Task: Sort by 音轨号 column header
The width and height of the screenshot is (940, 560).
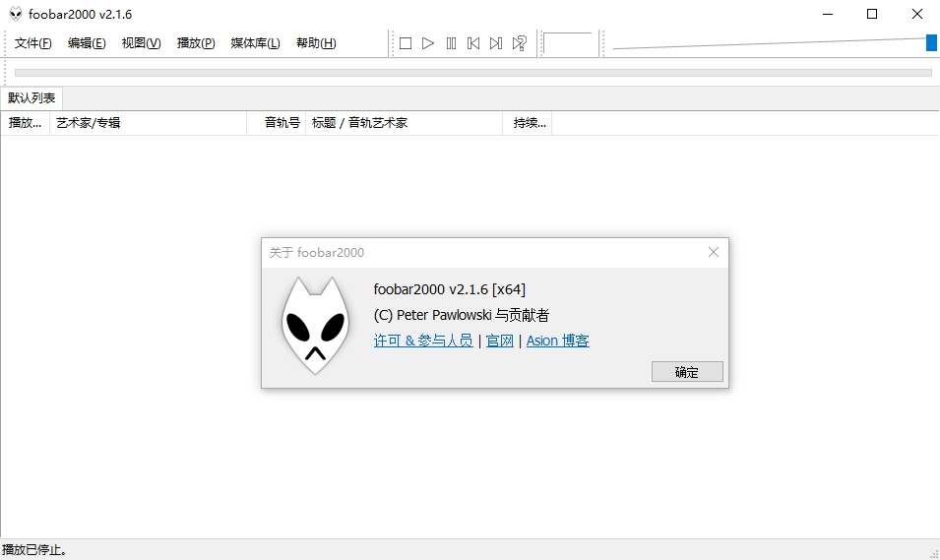Action: pos(277,123)
